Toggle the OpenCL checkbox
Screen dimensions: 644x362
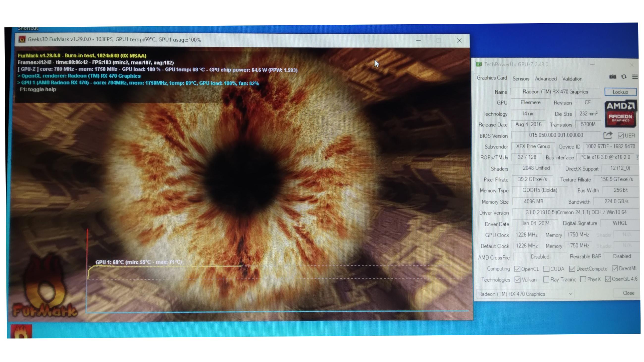click(517, 269)
